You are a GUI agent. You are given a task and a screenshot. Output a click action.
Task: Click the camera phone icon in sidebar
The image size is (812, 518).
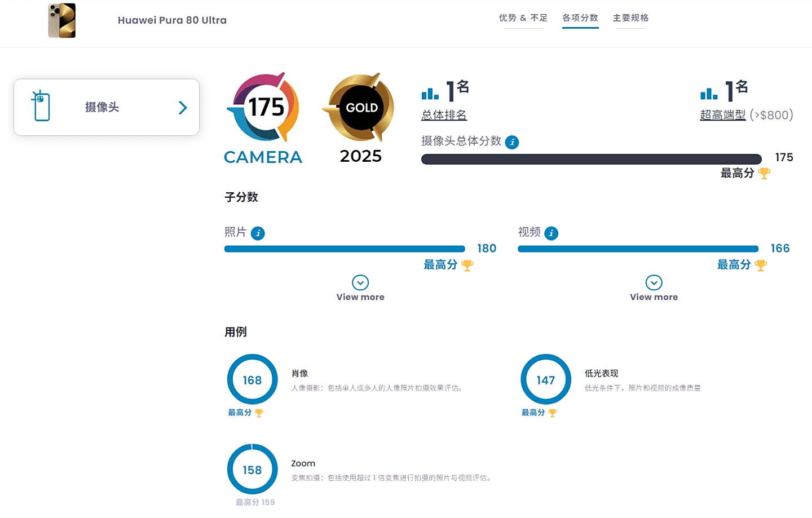point(41,106)
